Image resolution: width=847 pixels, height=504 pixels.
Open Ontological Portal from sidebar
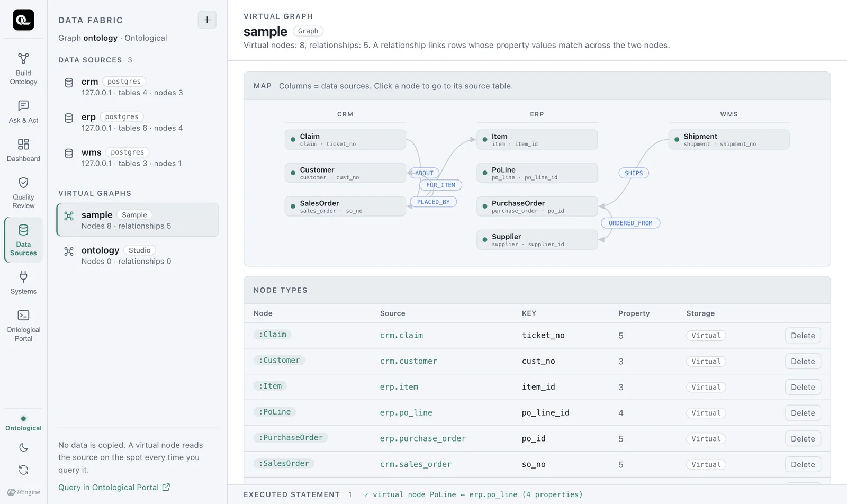tap(23, 326)
